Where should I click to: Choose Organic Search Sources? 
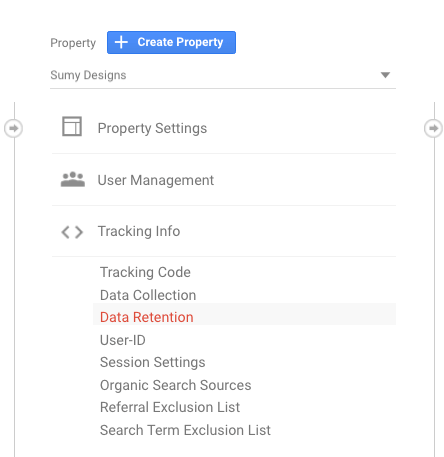click(x=176, y=385)
